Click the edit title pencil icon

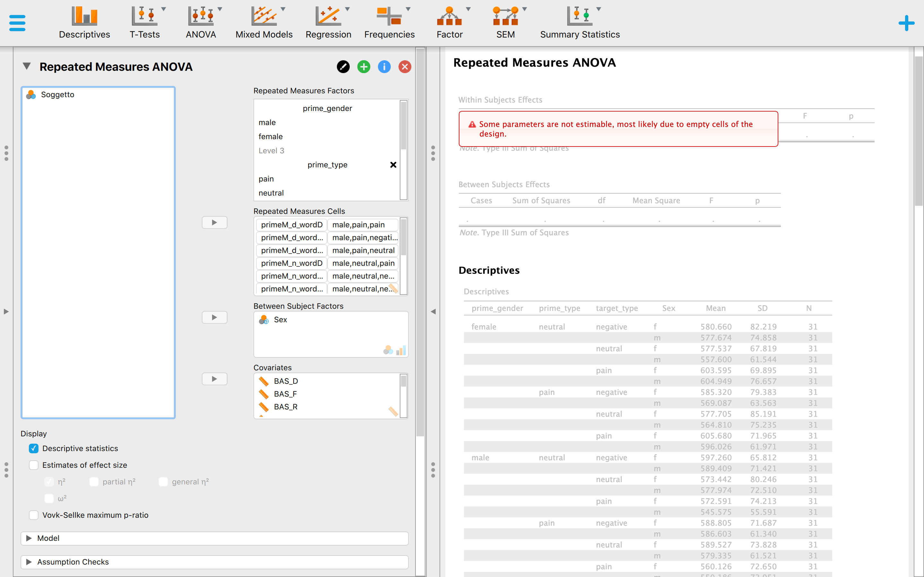[343, 66]
